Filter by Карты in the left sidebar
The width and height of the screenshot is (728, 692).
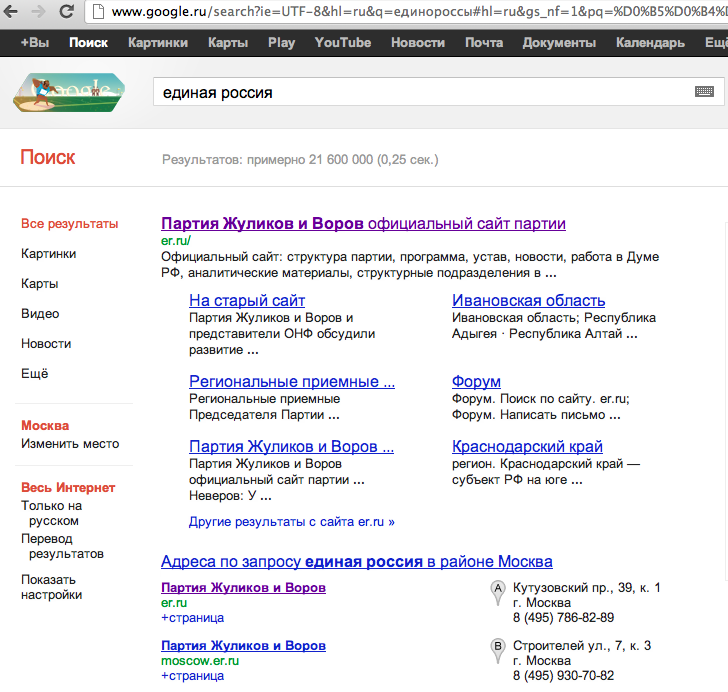(x=39, y=284)
